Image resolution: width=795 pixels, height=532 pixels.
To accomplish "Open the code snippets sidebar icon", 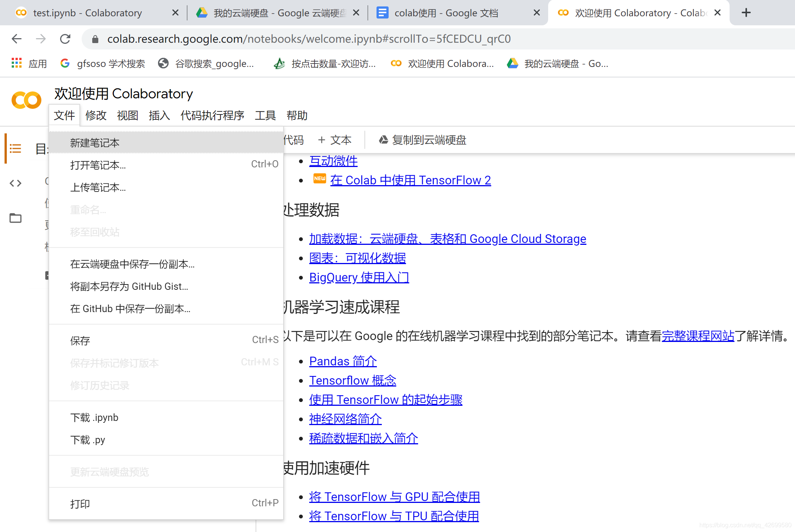I will [x=15, y=183].
